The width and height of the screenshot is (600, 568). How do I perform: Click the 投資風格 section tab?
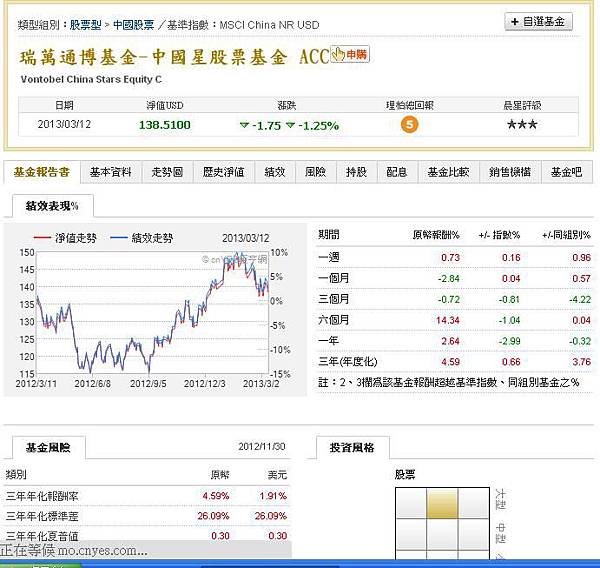coord(352,447)
